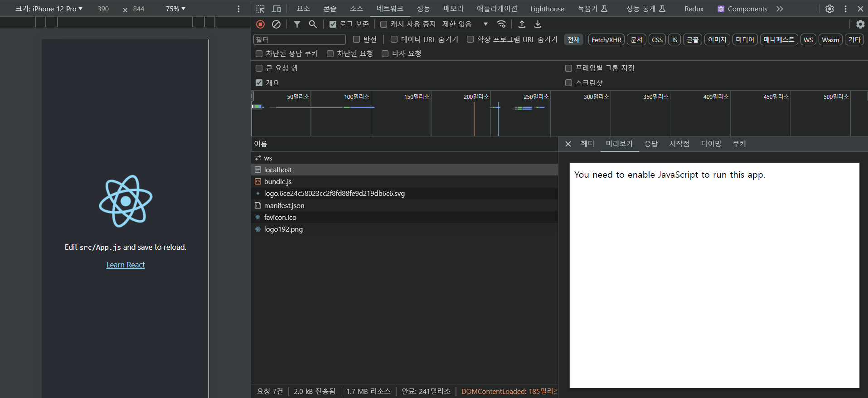This screenshot has width=868, height=398.
Task: Enable 캐시 사용 중지 checkbox
Action: point(384,24)
